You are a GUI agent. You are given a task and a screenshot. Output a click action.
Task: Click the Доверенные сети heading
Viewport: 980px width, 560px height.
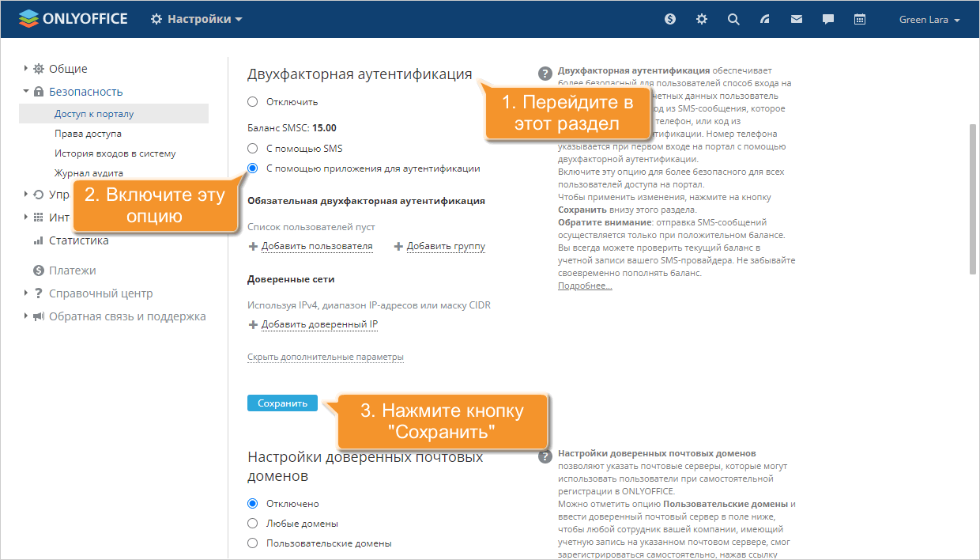pos(291,279)
